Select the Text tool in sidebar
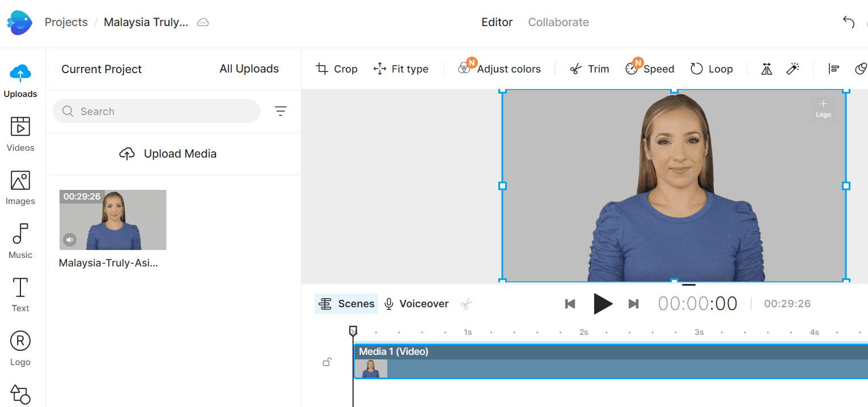Viewport: 868px width, 407px height. coord(20,294)
